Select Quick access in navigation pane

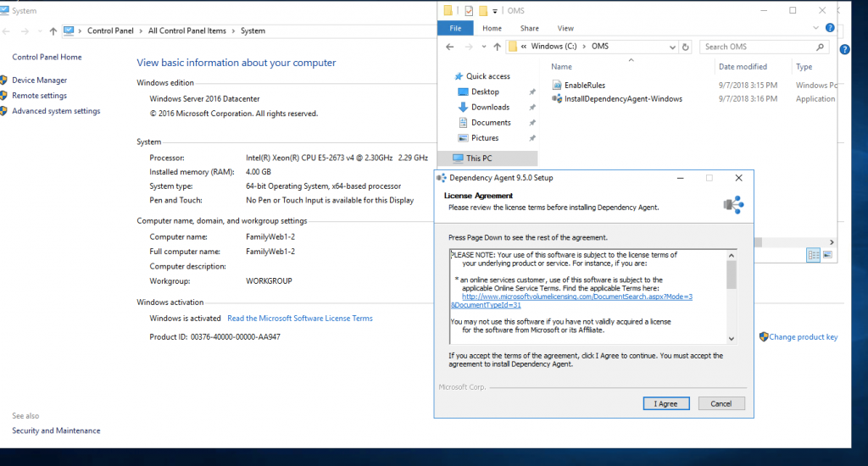click(x=487, y=76)
